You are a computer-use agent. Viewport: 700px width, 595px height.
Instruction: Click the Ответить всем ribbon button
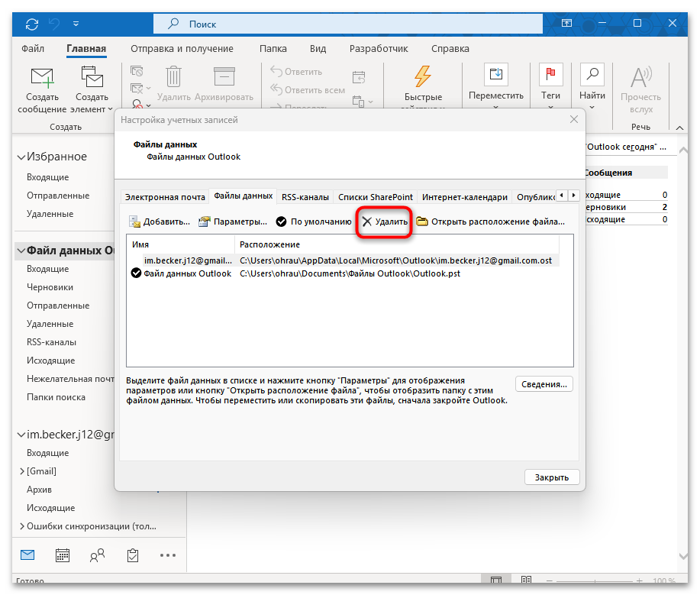click(308, 90)
